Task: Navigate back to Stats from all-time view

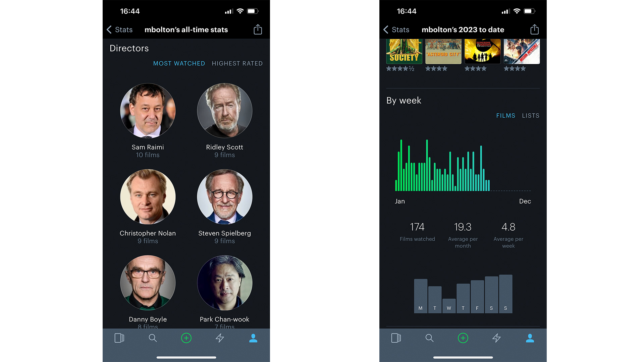Action: 120,29
